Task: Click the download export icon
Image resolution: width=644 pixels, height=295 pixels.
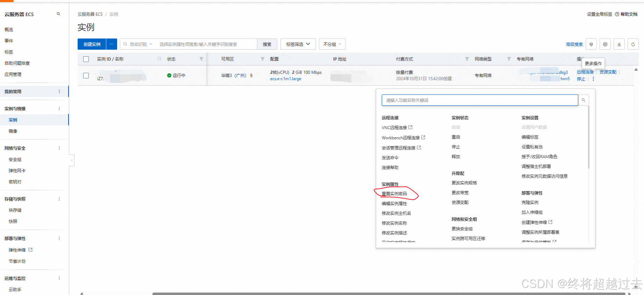Action: [x=619, y=44]
